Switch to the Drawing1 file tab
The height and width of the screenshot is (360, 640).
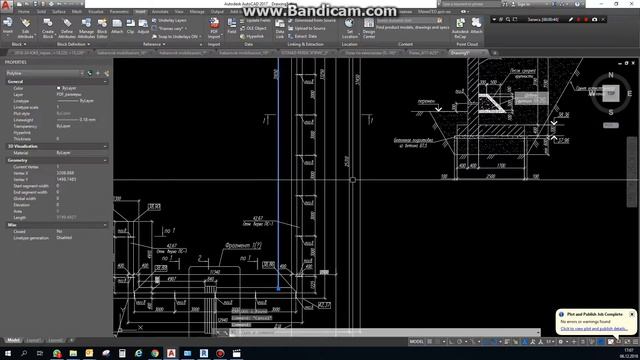pos(465,53)
